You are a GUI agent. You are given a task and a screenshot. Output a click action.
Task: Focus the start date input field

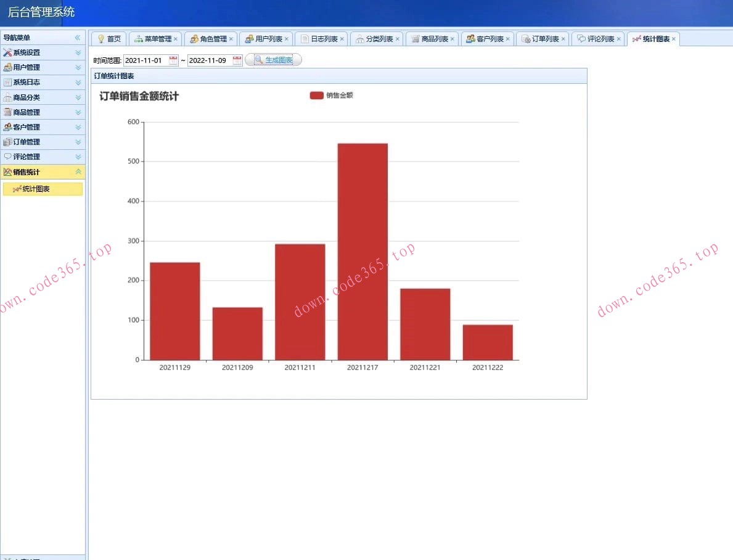(x=145, y=60)
